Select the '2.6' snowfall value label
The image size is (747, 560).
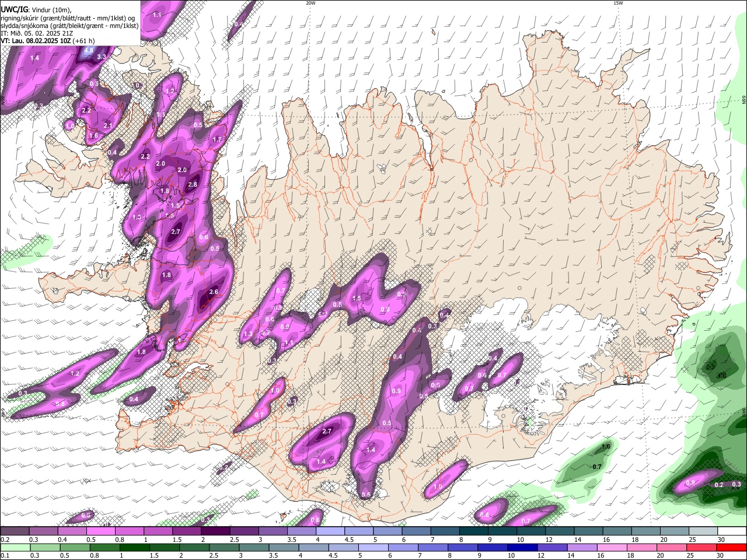pos(213,292)
